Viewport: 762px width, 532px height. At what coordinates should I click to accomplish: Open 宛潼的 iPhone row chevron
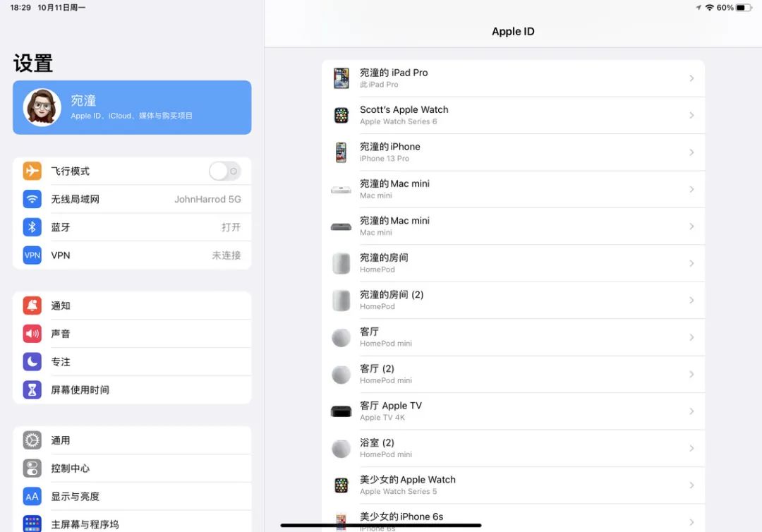(691, 152)
